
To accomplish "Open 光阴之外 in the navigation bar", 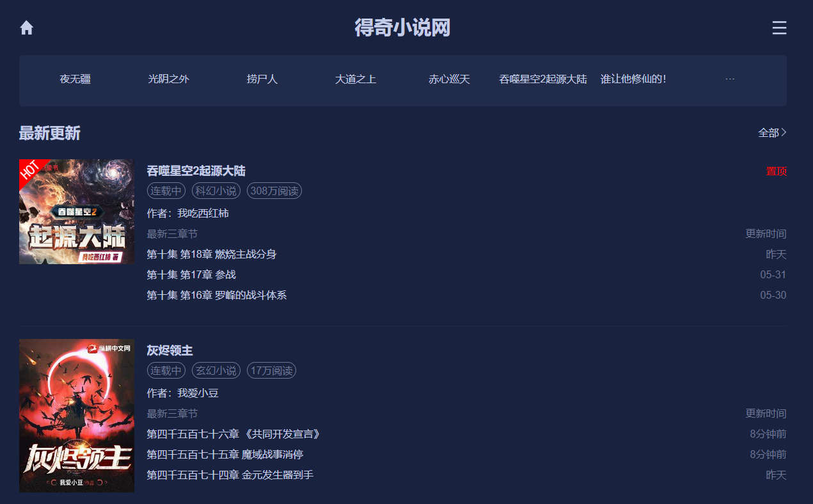I will [x=169, y=79].
